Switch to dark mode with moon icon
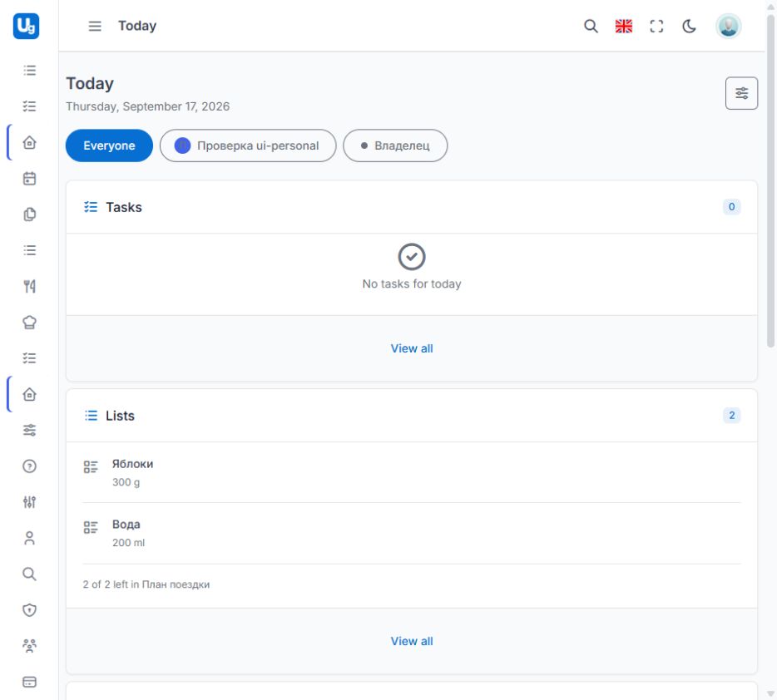This screenshot has width=777, height=700. (x=689, y=26)
